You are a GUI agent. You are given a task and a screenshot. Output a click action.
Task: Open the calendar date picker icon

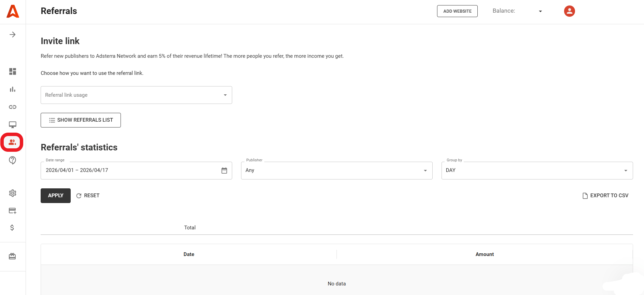[x=224, y=171]
